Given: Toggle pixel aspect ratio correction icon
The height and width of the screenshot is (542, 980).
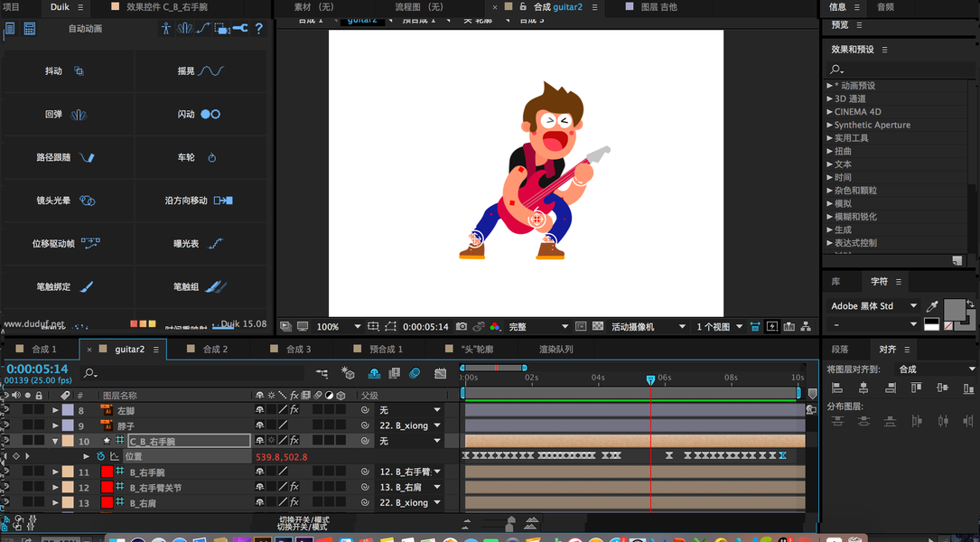Looking at the screenshot, I should pyautogui.click(x=755, y=326).
